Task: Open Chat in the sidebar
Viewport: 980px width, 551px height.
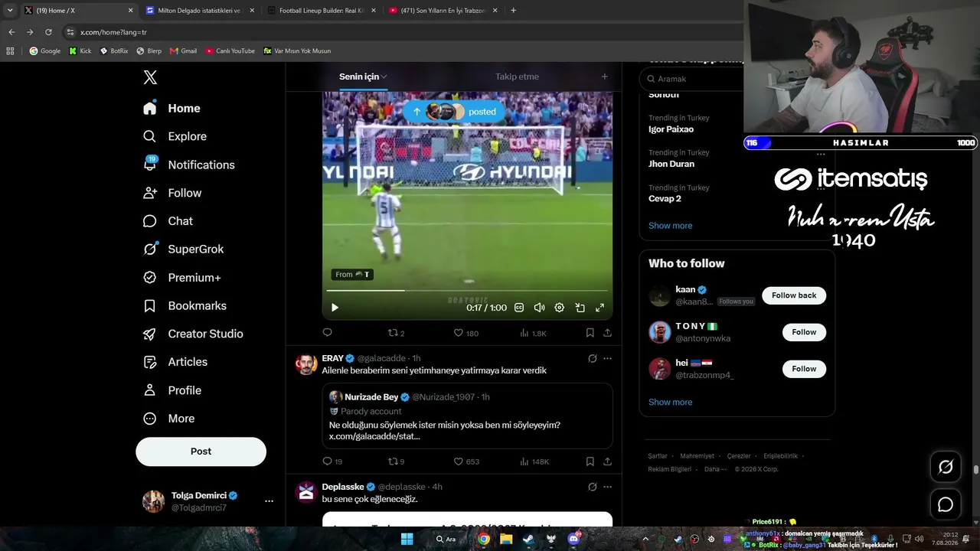Action: 168,221
